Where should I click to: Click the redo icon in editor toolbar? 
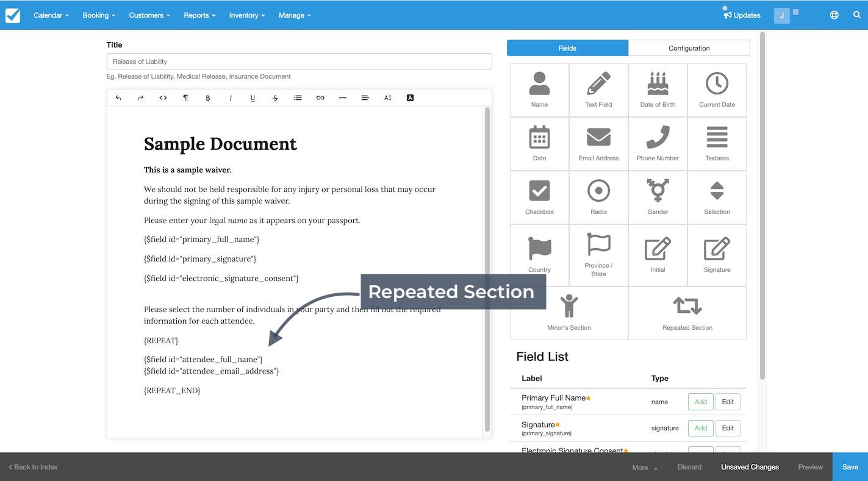click(140, 98)
